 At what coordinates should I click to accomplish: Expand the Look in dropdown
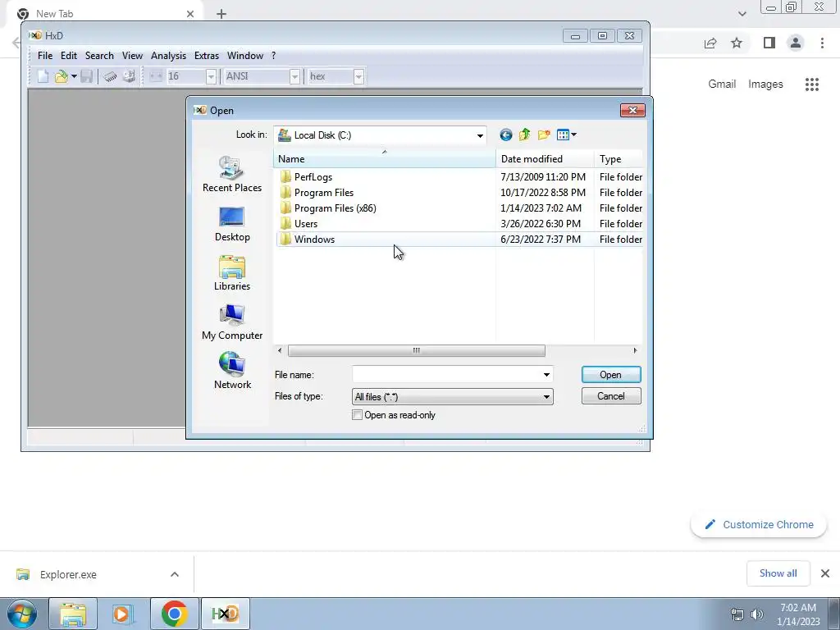point(480,135)
